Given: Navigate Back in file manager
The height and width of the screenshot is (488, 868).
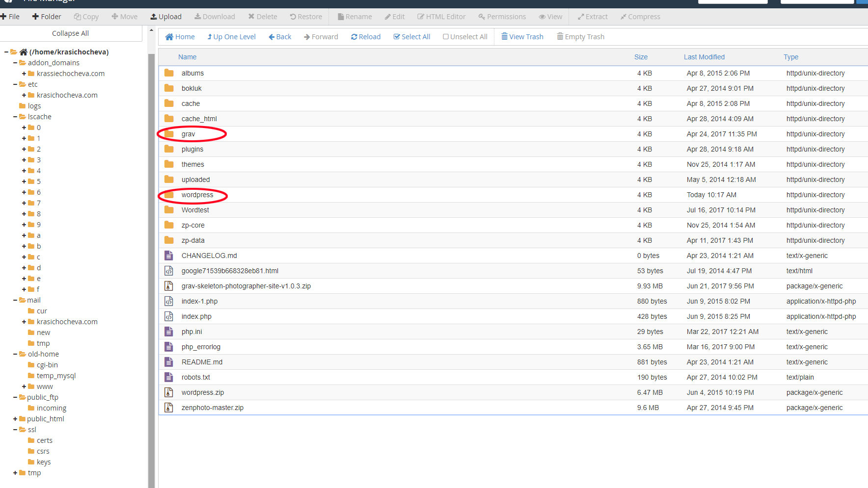Looking at the screenshot, I should point(280,37).
